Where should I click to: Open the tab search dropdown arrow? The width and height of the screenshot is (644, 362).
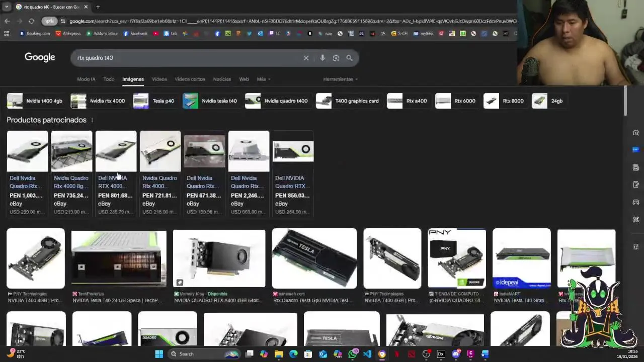[x=7, y=7]
